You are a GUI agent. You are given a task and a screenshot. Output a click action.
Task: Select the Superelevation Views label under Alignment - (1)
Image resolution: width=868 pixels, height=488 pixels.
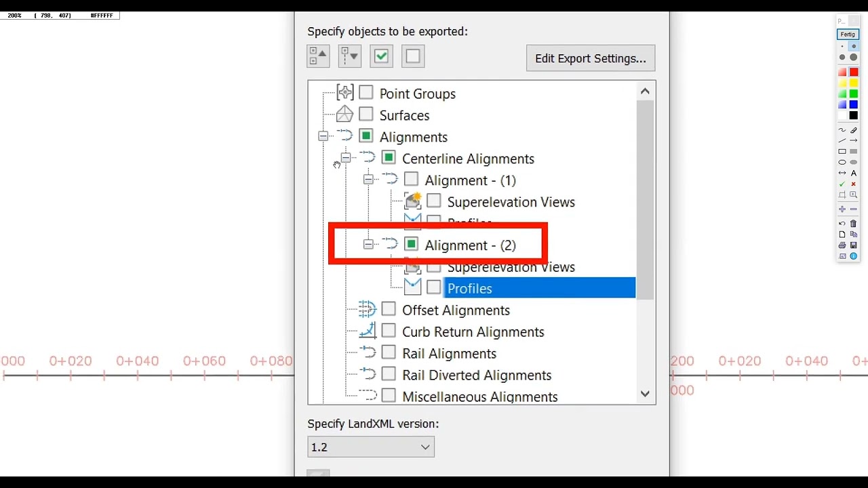click(x=511, y=201)
